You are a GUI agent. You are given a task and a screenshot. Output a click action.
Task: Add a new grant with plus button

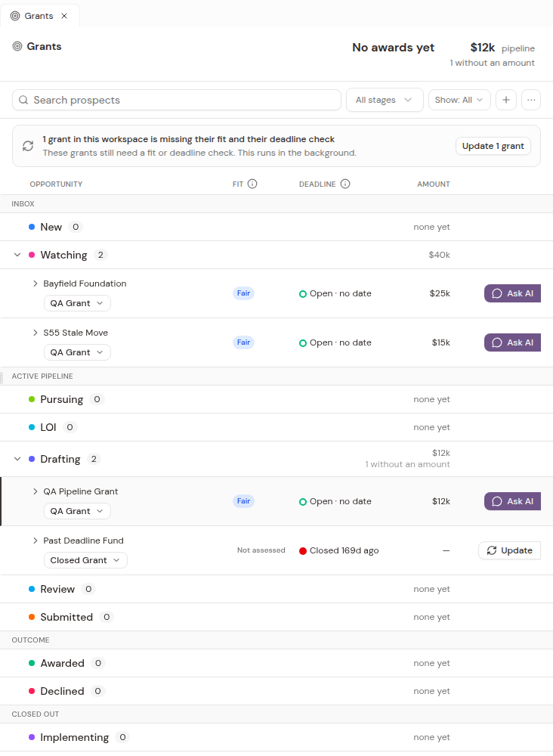pyautogui.click(x=506, y=100)
